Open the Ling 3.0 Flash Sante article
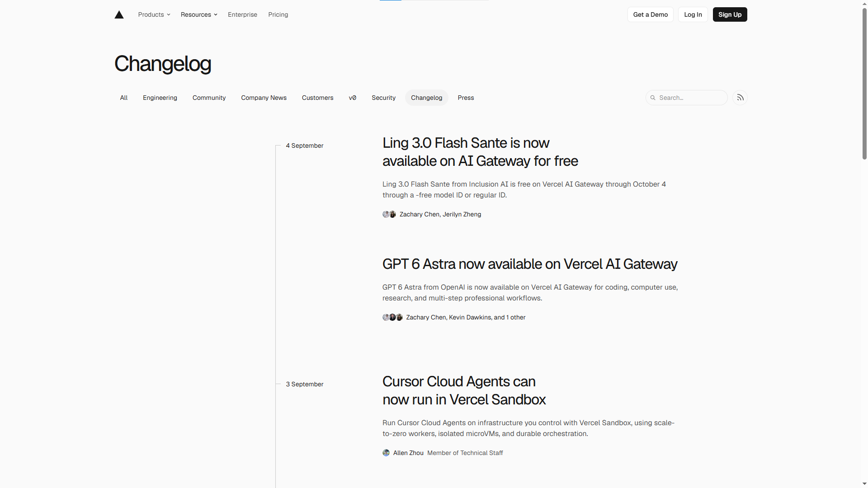Screen dimensions: 868x488 coord(480,152)
